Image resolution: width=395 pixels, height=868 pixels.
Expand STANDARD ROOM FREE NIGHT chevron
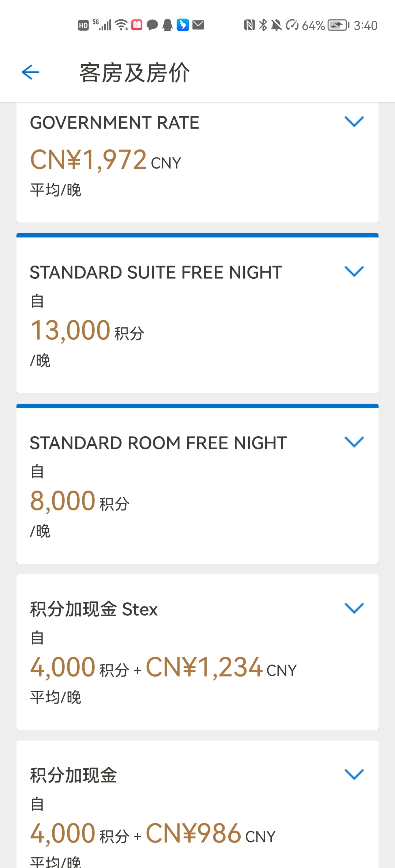354,442
